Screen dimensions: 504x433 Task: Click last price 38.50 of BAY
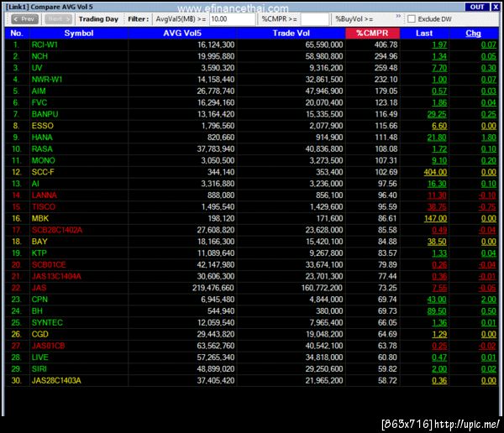click(437, 242)
